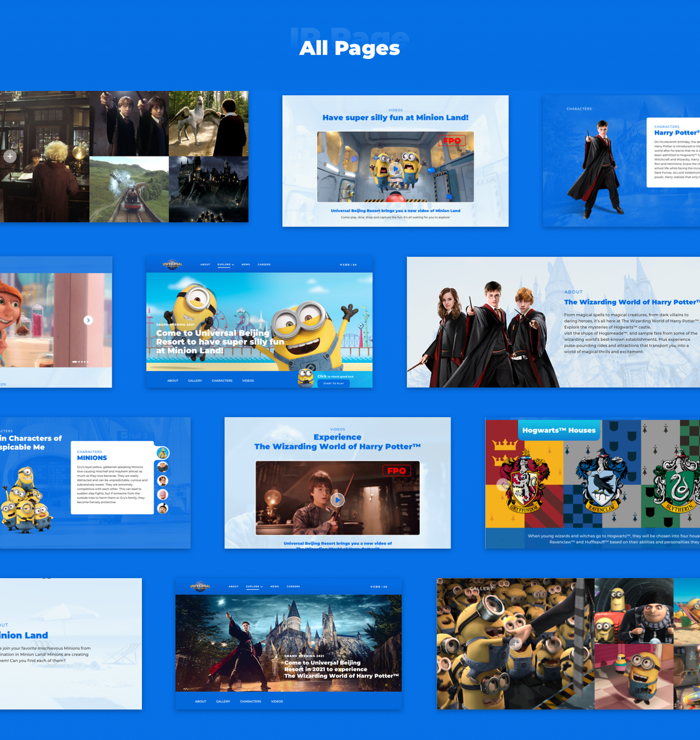Screen dimensions: 700x740
Task: Click the 'The Wizarding World of Harry Potter' About heading
Action: tap(632, 302)
